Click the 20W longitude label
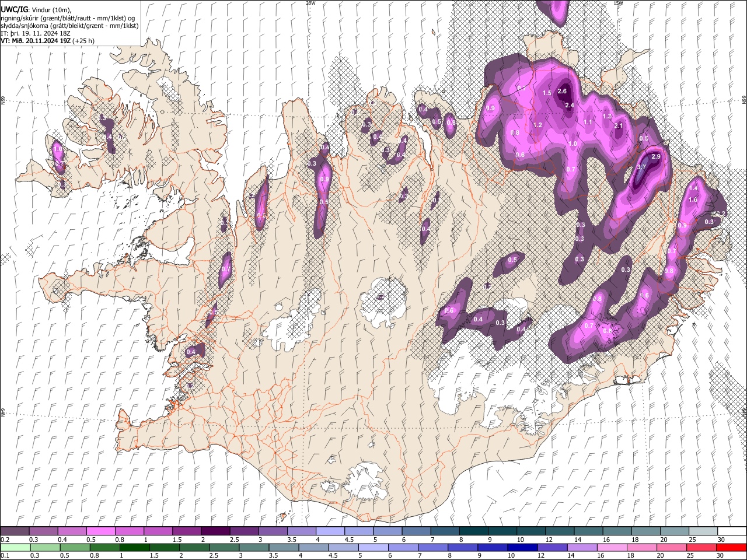Screen dimensions: 747x560 tap(310, 3)
